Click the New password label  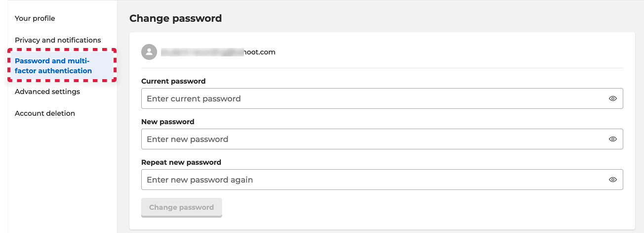click(168, 122)
